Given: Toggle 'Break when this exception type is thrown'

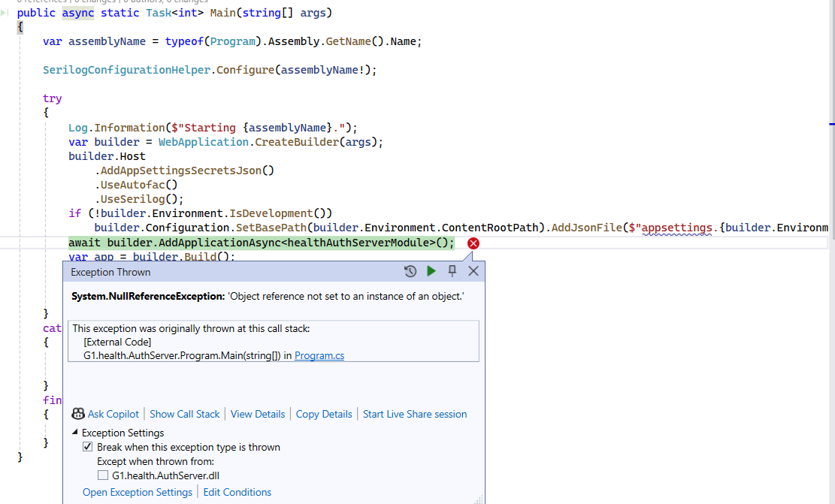Looking at the screenshot, I should point(88,447).
